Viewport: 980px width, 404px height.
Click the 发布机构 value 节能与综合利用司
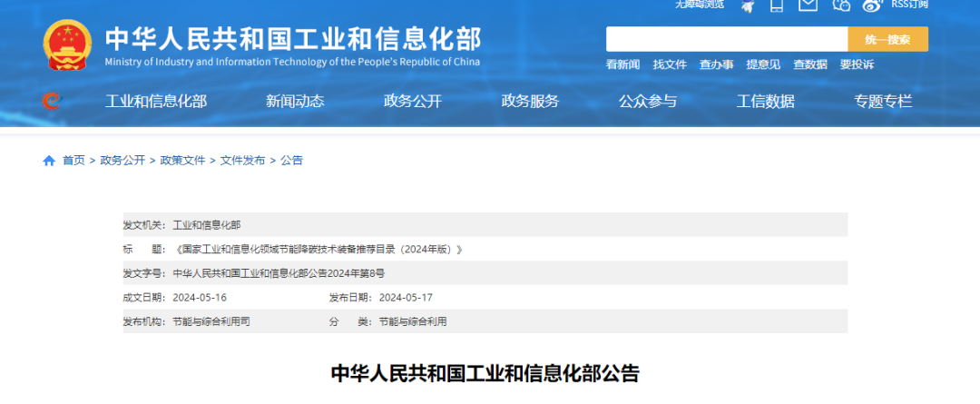[211, 322]
